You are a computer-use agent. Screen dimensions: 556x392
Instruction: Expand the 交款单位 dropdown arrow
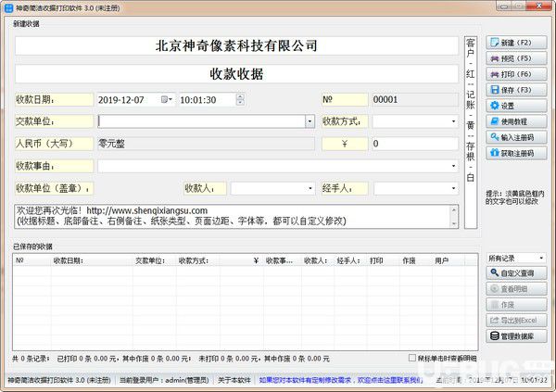[310, 121]
